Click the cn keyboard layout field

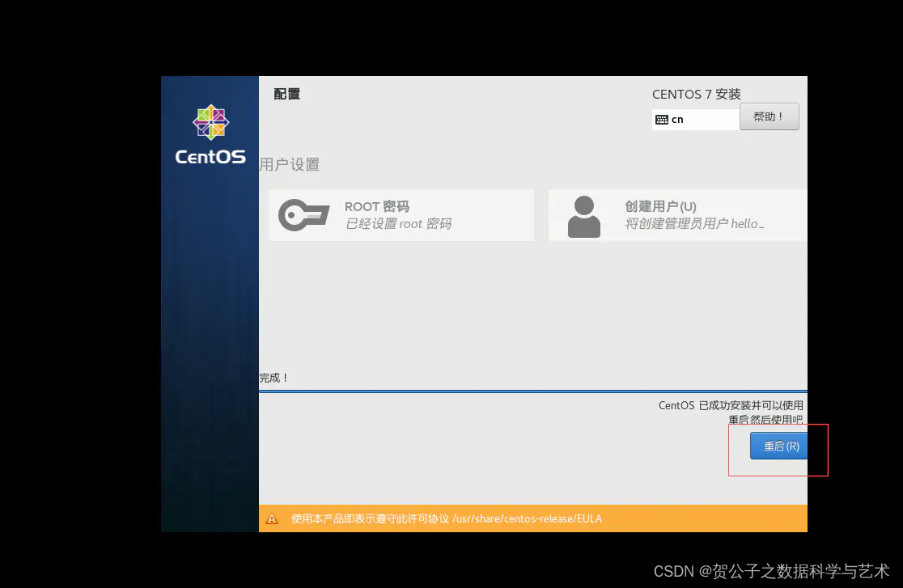(x=696, y=120)
